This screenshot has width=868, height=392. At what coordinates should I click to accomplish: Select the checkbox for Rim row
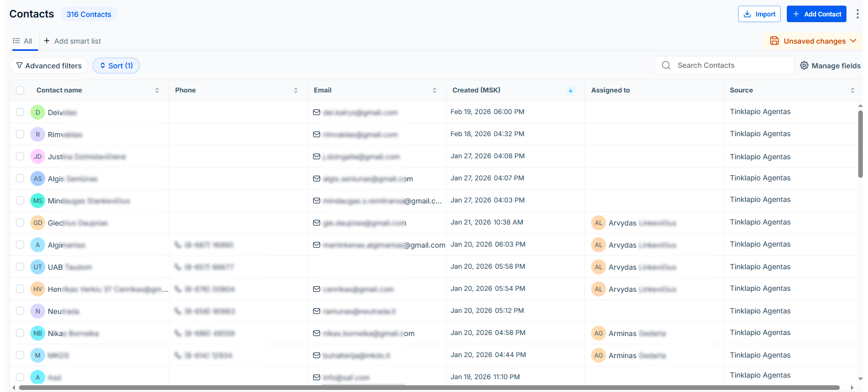tap(20, 134)
